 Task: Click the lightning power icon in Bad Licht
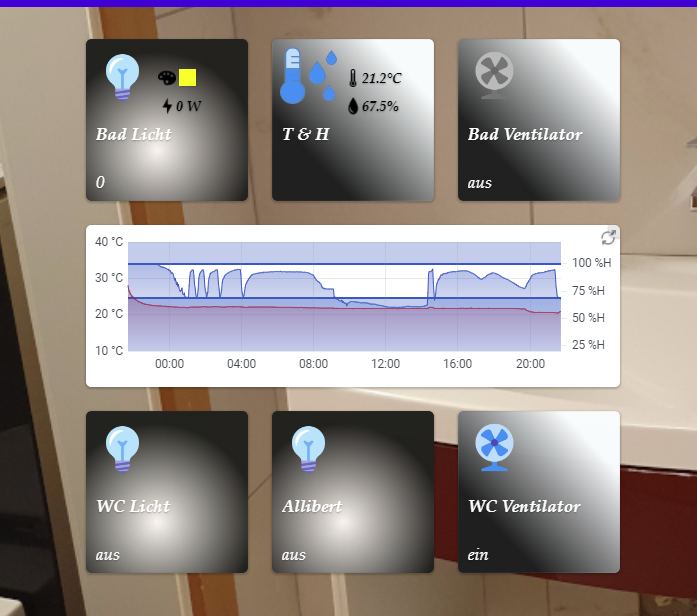(167, 106)
